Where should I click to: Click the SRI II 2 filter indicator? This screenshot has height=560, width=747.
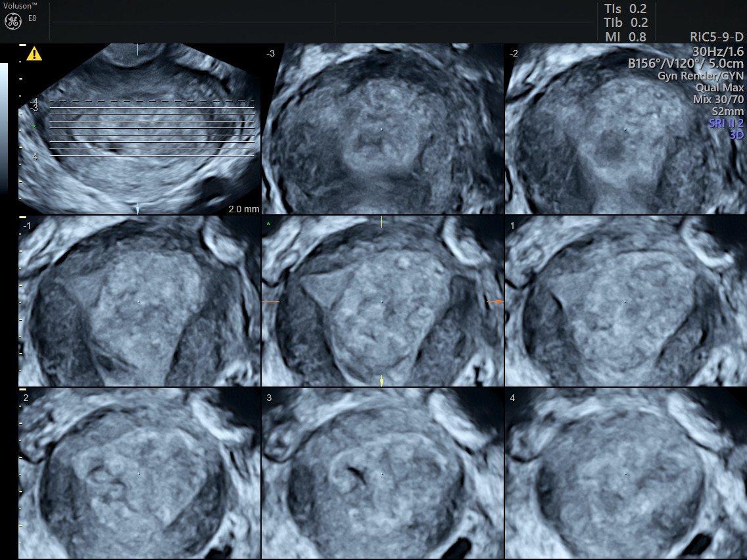(725, 122)
